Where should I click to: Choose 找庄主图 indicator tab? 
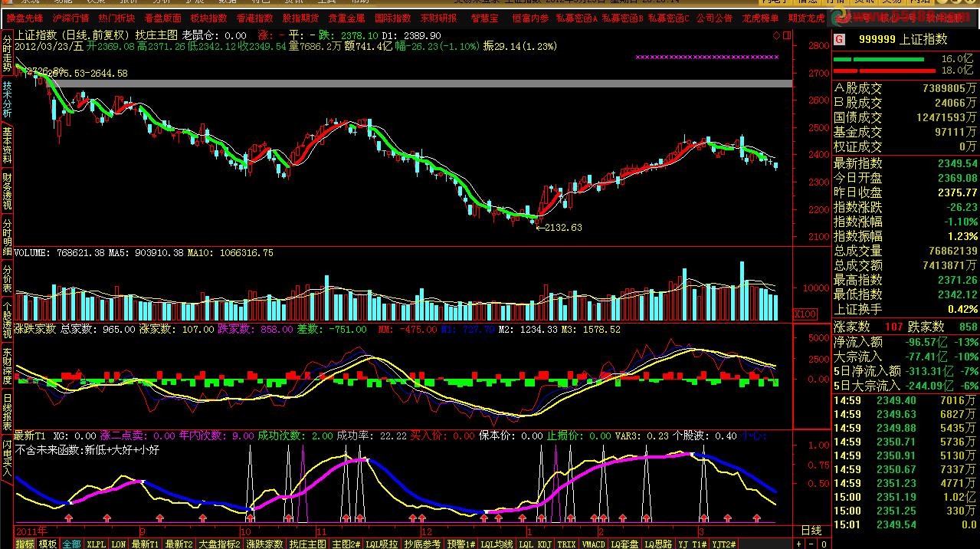point(308,544)
